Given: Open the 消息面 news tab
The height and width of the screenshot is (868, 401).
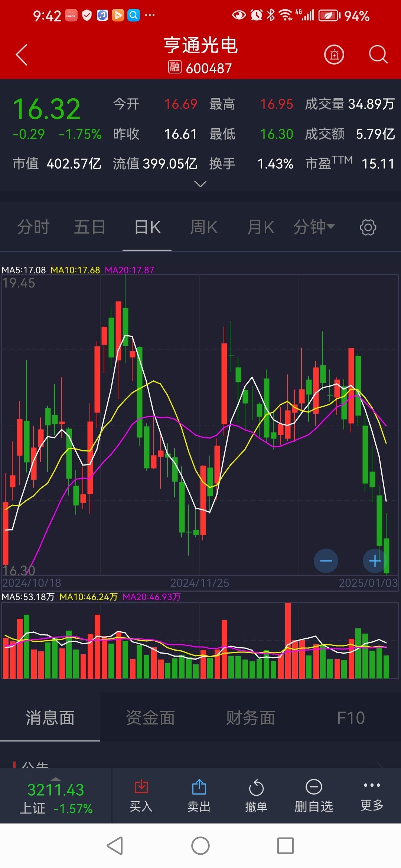Looking at the screenshot, I should coord(50,718).
